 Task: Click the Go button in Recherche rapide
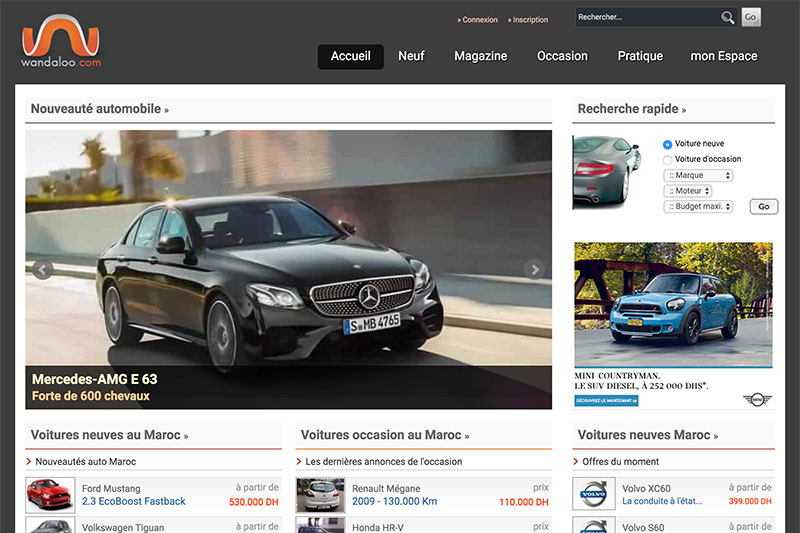(764, 207)
